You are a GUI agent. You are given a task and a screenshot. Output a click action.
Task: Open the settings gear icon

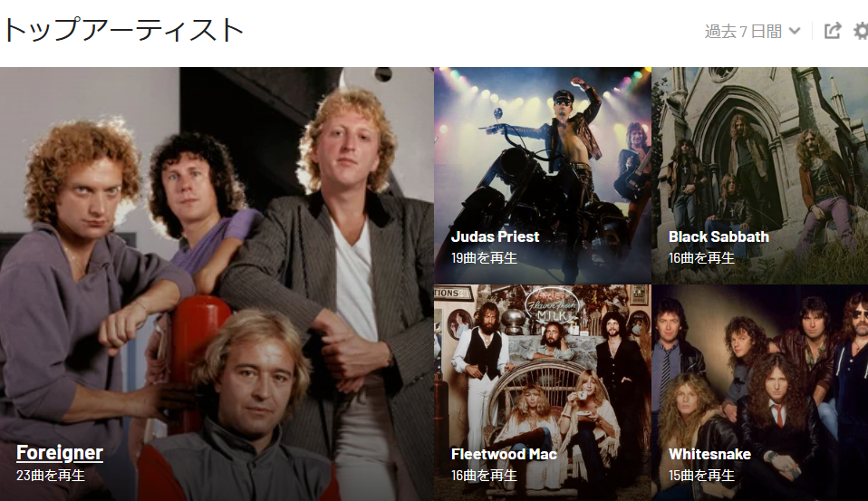click(861, 31)
